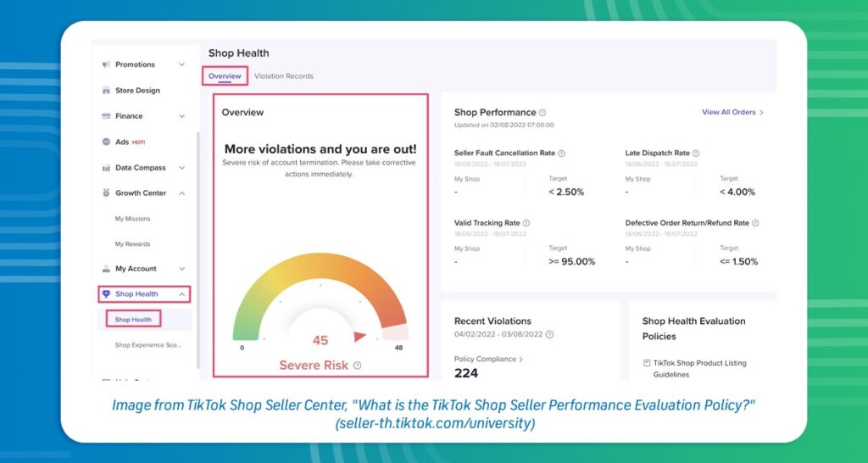This screenshot has height=463, width=868.
Task: Click the '>= 95.00%' target value
Action: 572,262
